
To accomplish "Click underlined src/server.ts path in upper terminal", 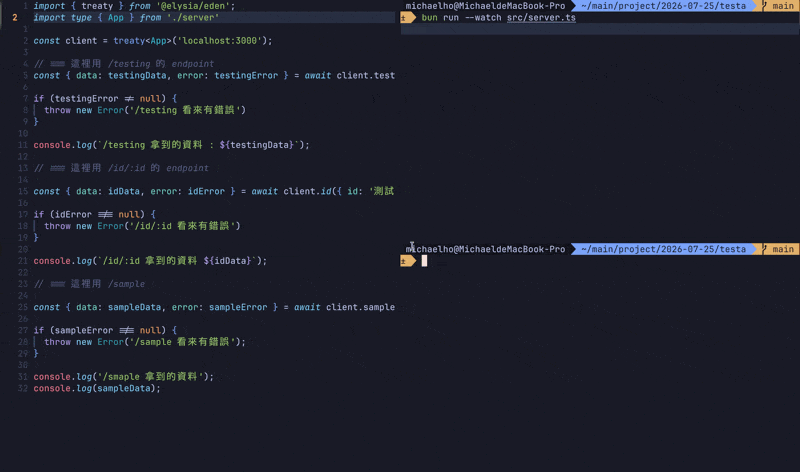I will tap(541, 18).
